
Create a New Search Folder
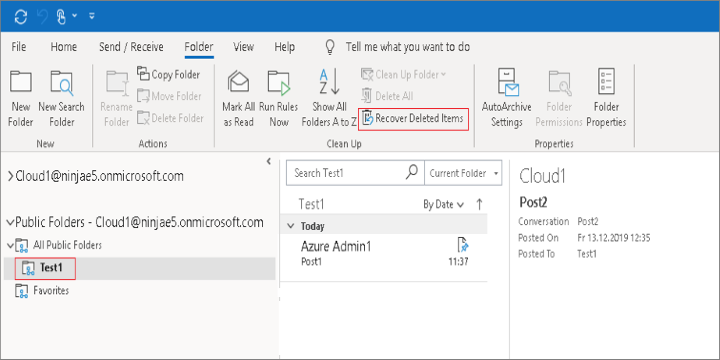(61, 98)
